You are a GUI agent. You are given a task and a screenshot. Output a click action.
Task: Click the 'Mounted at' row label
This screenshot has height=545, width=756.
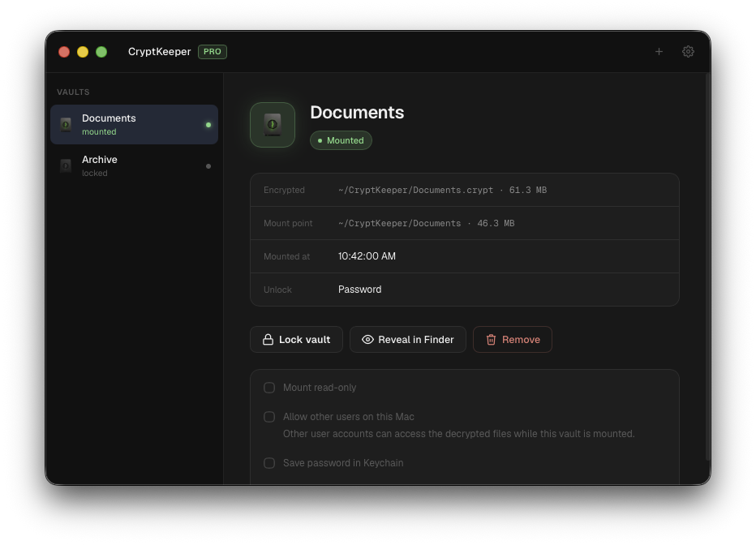coord(286,256)
